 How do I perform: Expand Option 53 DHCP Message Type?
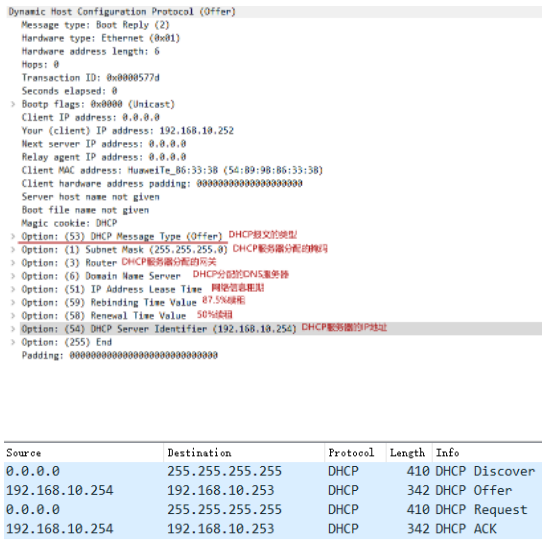pyautogui.click(x=13, y=236)
